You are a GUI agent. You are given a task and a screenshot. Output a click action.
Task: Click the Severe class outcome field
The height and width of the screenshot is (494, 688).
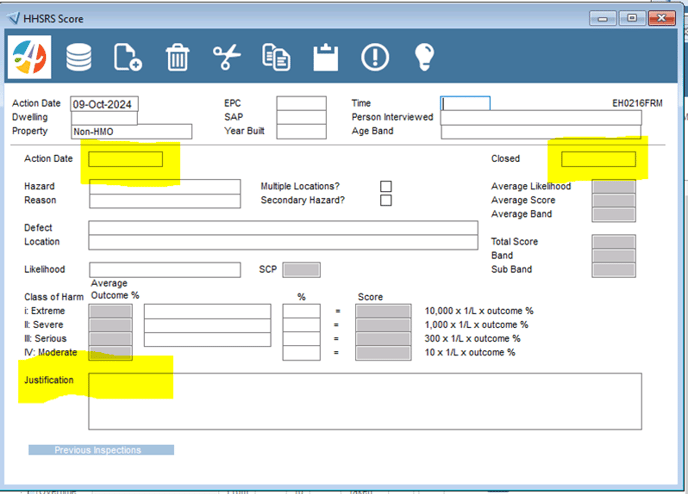[x=208, y=326]
